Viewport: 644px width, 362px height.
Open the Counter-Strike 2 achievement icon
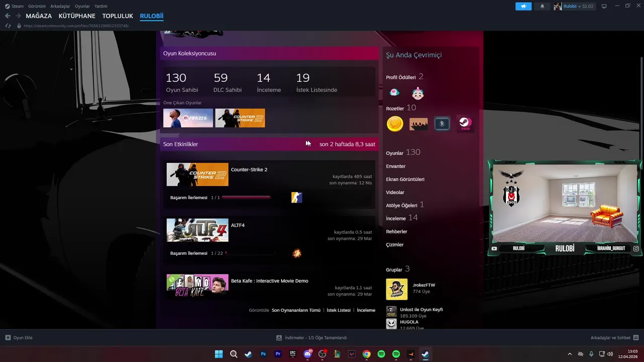(x=297, y=198)
